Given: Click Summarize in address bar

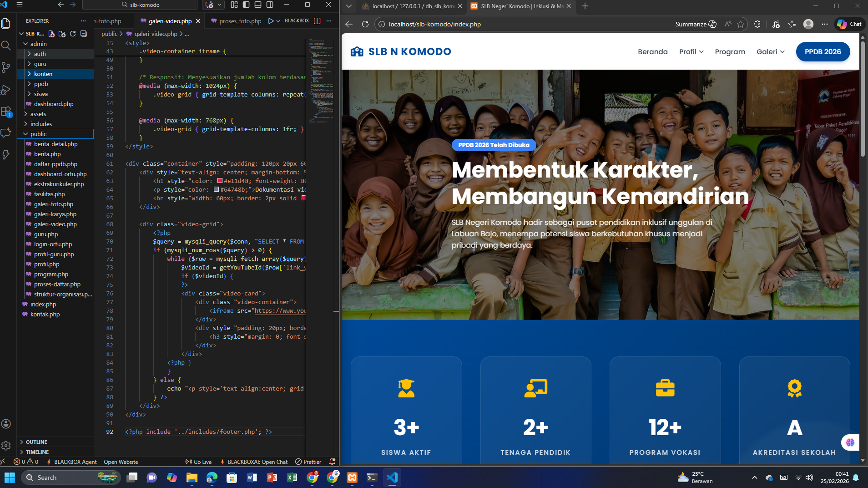Looking at the screenshot, I should click(x=696, y=24).
